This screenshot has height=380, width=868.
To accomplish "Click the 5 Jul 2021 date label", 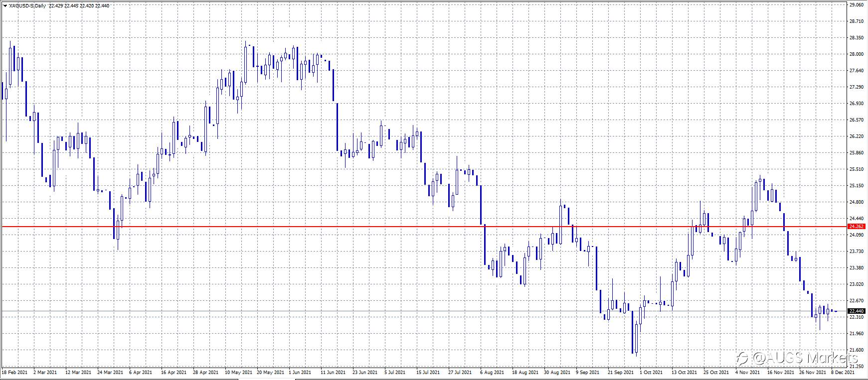I will click(395, 372).
